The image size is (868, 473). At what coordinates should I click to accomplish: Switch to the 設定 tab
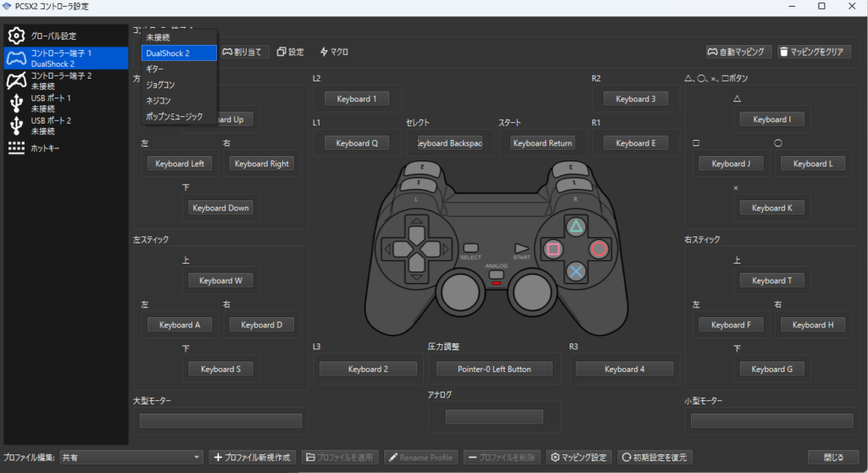tap(290, 52)
